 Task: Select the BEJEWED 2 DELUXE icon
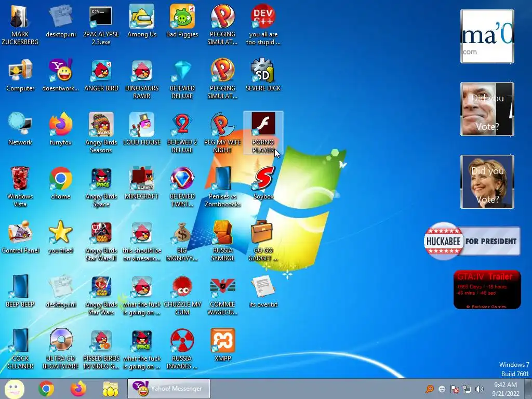(x=182, y=132)
